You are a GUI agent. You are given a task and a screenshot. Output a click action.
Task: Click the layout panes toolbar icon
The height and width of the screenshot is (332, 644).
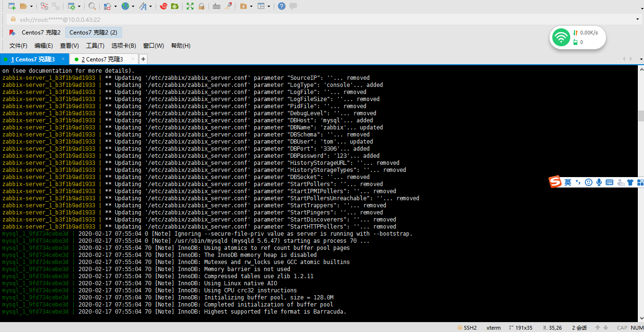pyautogui.click(x=261, y=6)
